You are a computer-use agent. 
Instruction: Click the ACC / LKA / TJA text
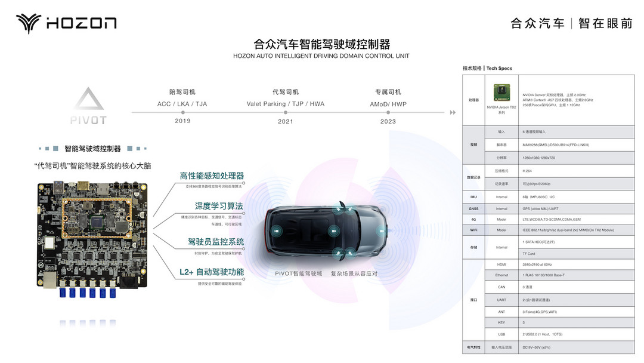182,104
